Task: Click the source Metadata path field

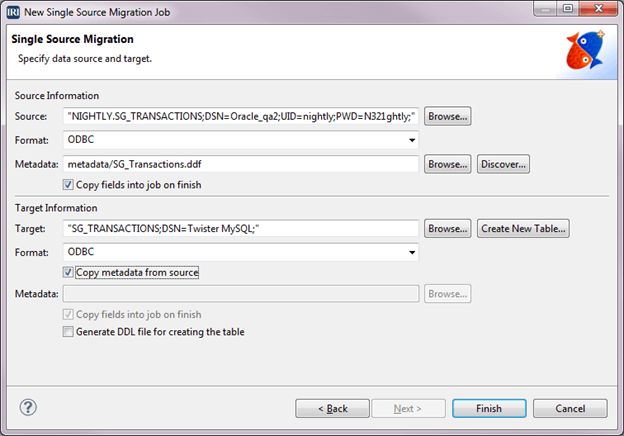Action: (x=240, y=164)
